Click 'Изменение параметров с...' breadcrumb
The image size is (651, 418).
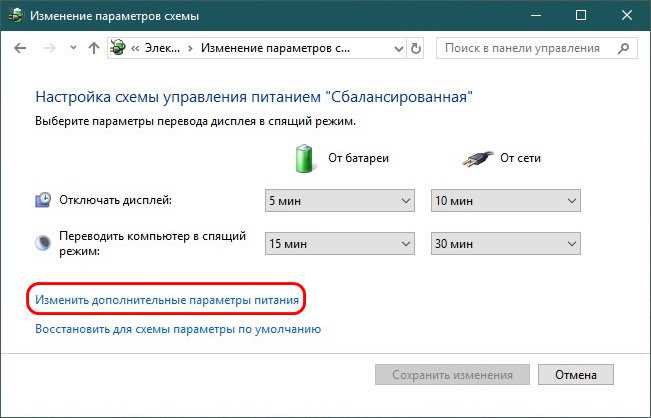tap(275, 49)
